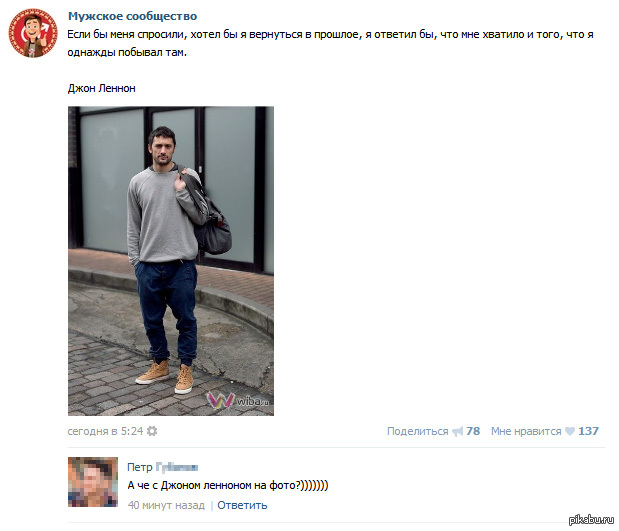Open the attached photo of the man
The height and width of the screenshot is (531, 619).
coord(171,261)
